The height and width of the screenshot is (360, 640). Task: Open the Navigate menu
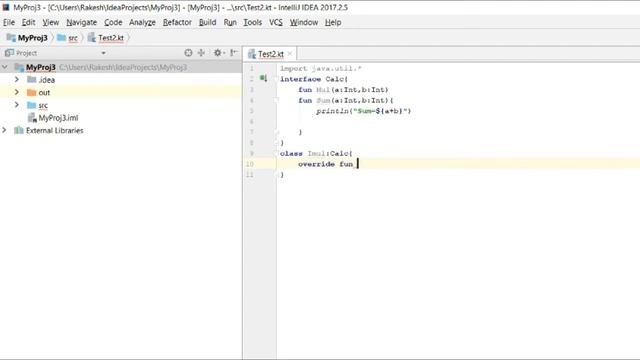[82, 22]
